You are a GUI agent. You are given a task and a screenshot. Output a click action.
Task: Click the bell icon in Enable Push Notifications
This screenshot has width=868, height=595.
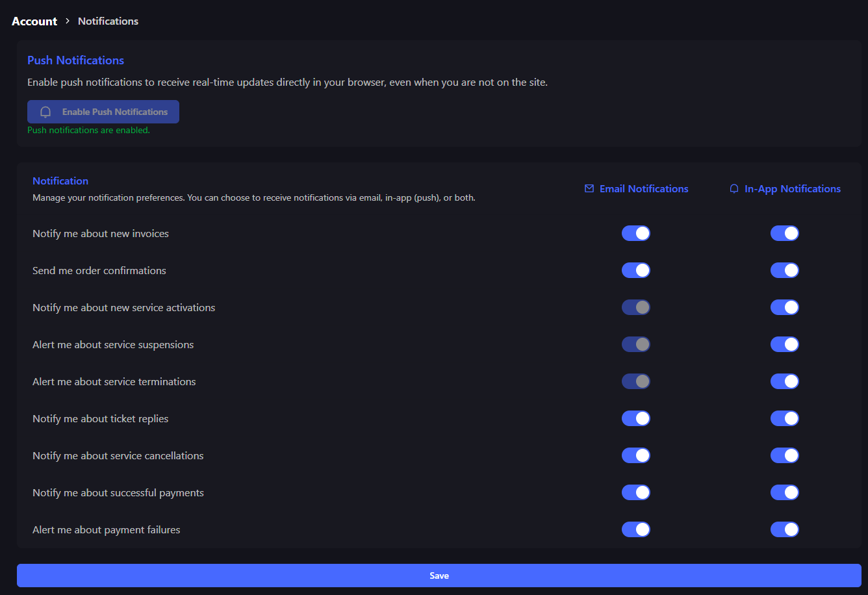point(45,112)
